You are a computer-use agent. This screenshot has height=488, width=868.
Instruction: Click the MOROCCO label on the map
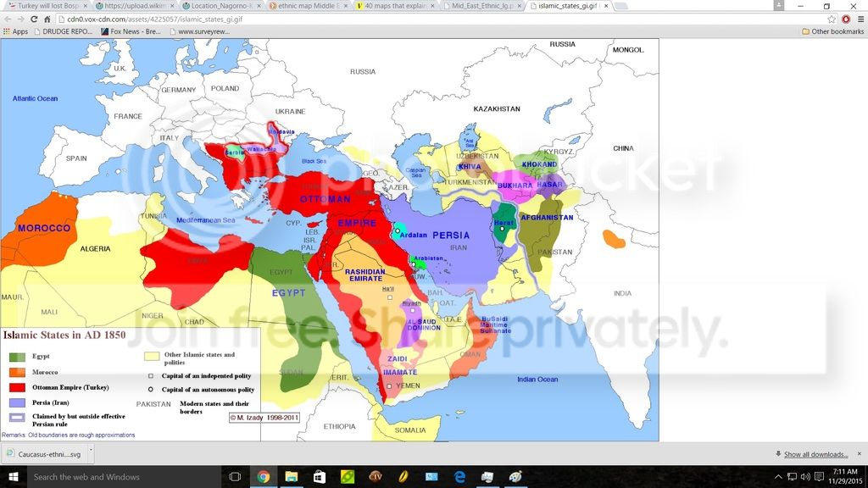(44, 228)
